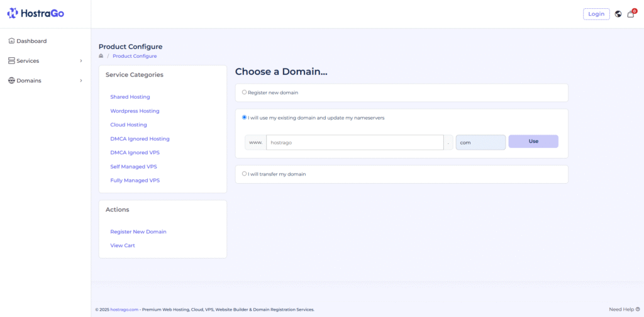Click the HostraGo logo

coord(36,14)
